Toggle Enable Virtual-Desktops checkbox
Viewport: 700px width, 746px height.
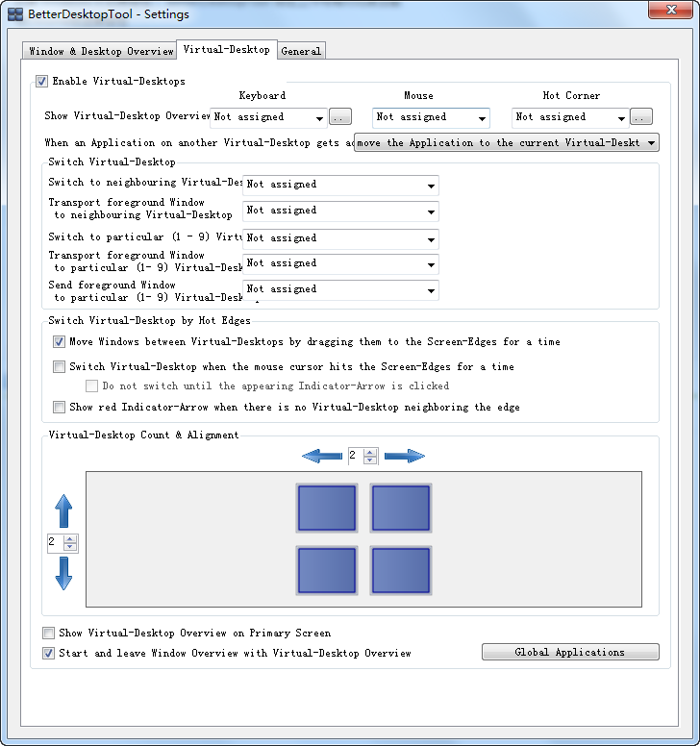pyautogui.click(x=42, y=82)
